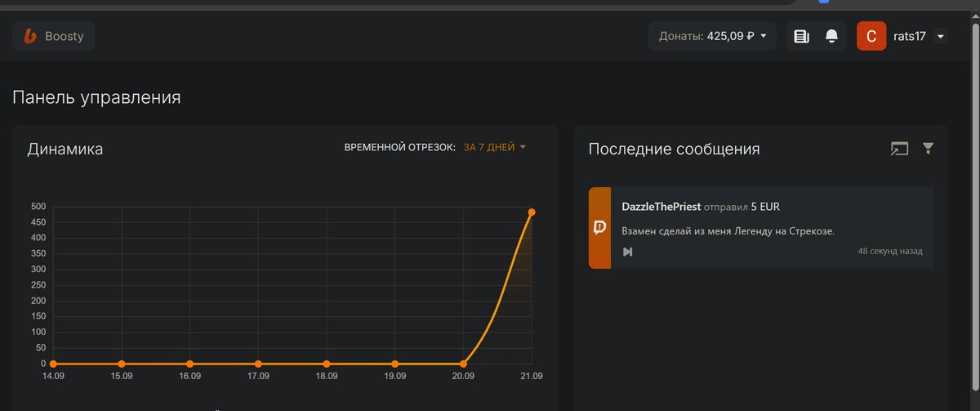Open the broadcast widget icon in messages panel
The height and width of the screenshot is (411, 980).
[x=899, y=149]
